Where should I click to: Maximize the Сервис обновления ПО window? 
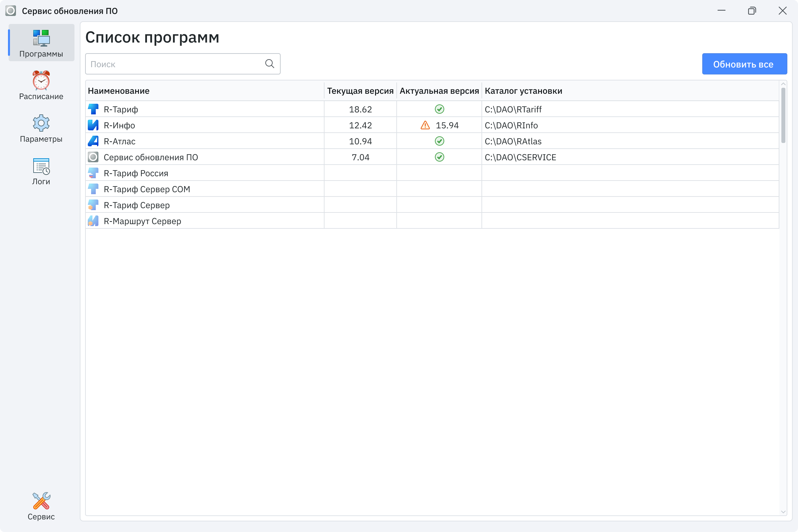(x=752, y=11)
